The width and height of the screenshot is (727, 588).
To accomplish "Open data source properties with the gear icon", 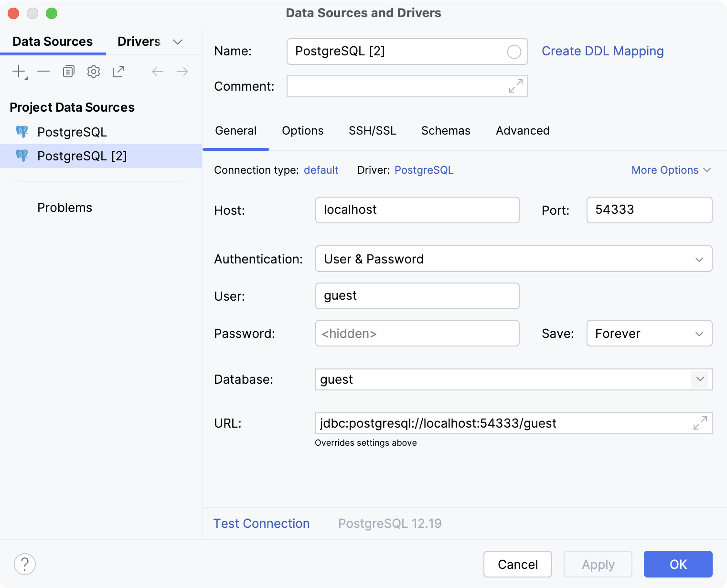I will coord(93,71).
